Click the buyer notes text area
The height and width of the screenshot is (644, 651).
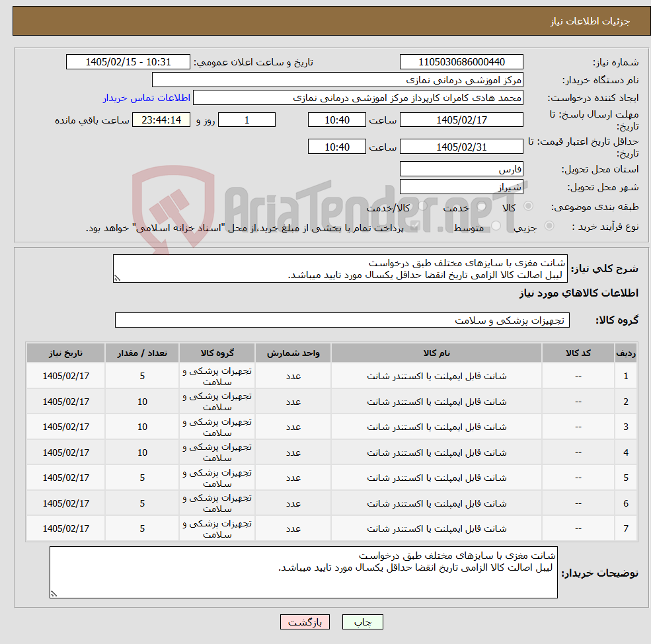click(x=303, y=572)
